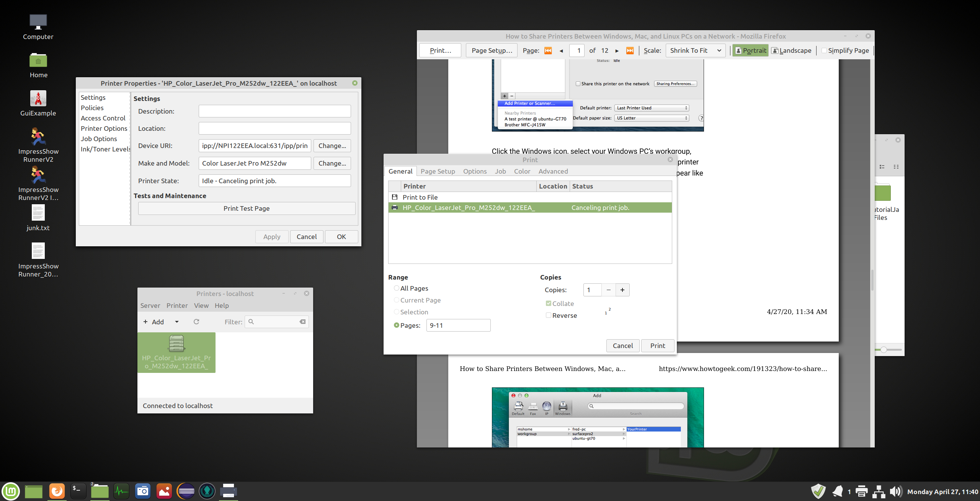Screen dimensions: 980x501
Task: Clear the printer Filter field
Action: pos(302,322)
